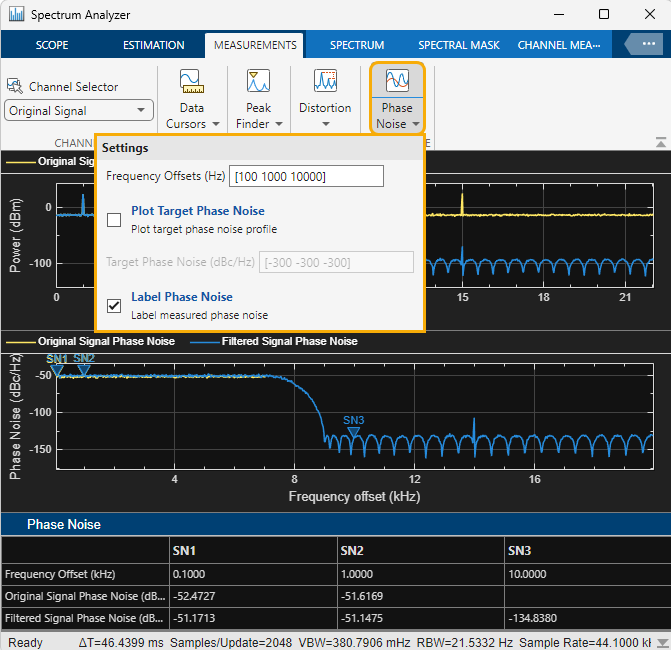Screen dimensions: 671x650
Task: Switch to the Scope tab
Action: (x=52, y=45)
